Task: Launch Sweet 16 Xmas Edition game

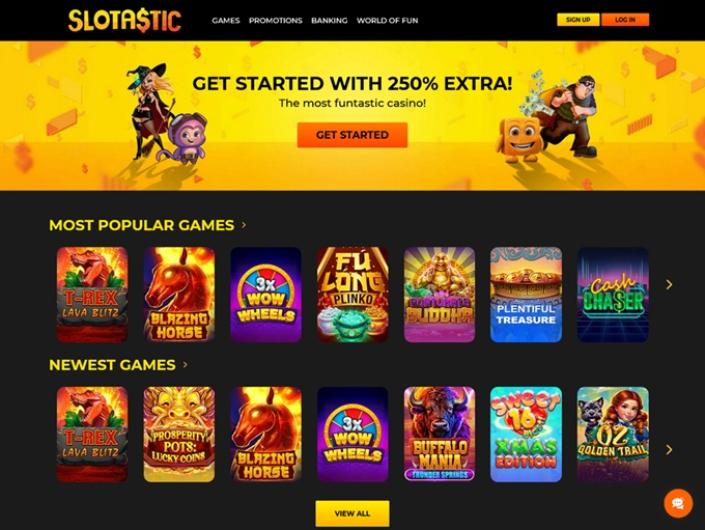Action: [x=526, y=434]
